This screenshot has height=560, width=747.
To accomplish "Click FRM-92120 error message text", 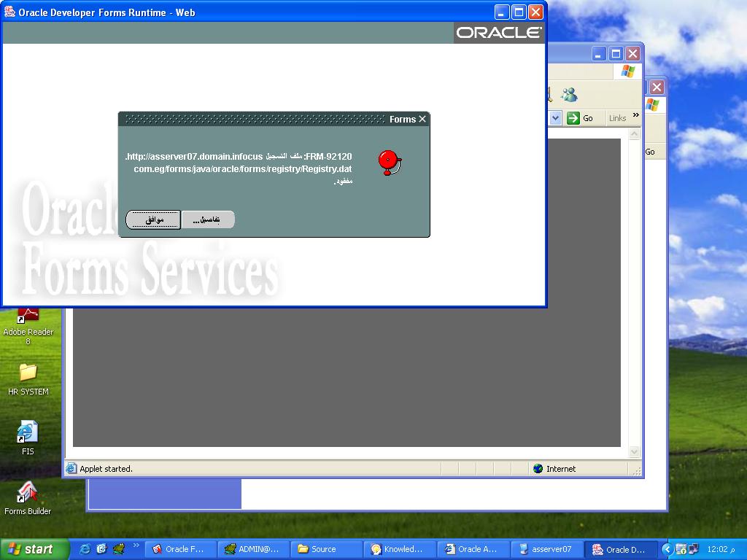I will click(x=239, y=168).
